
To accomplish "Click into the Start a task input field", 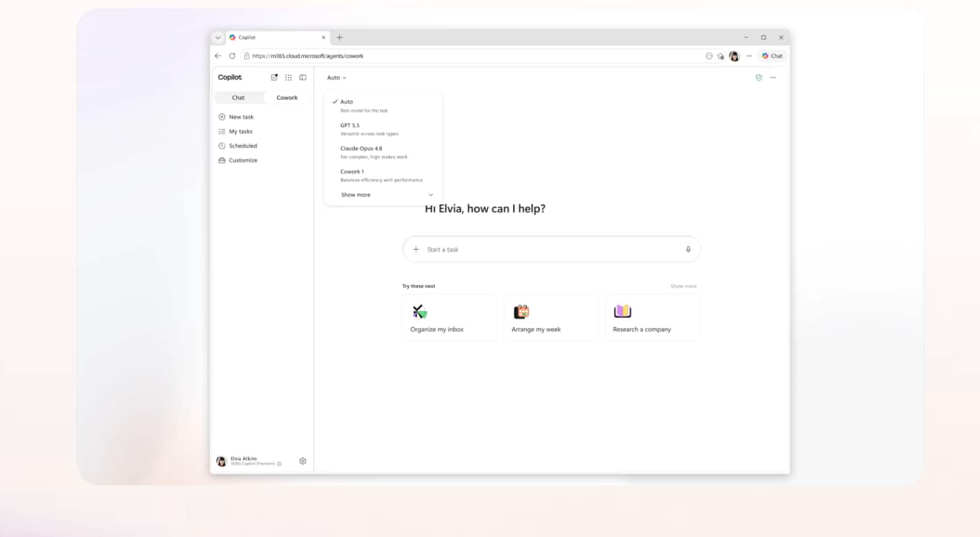I will tap(551, 249).
